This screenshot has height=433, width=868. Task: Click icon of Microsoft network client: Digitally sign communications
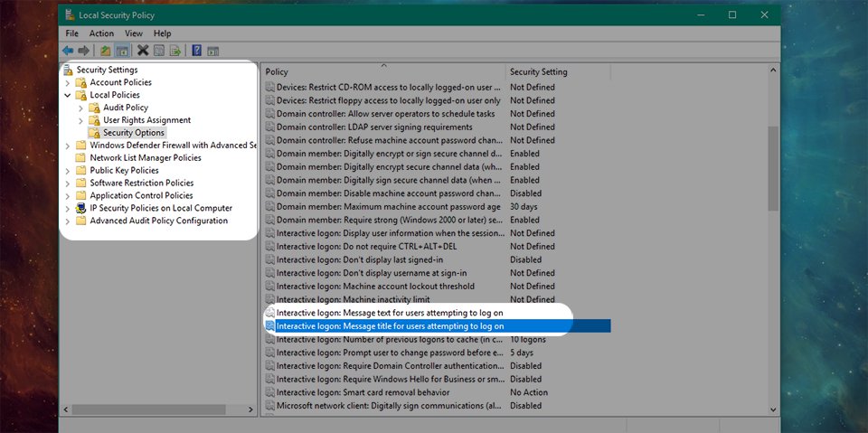pyautogui.click(x=270, y=406)
